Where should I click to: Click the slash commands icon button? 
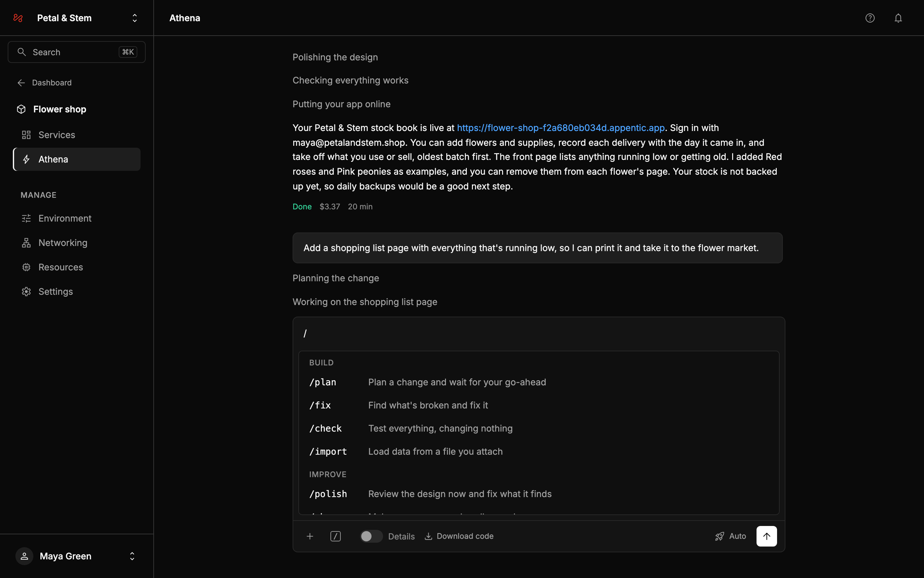(336, 536)
